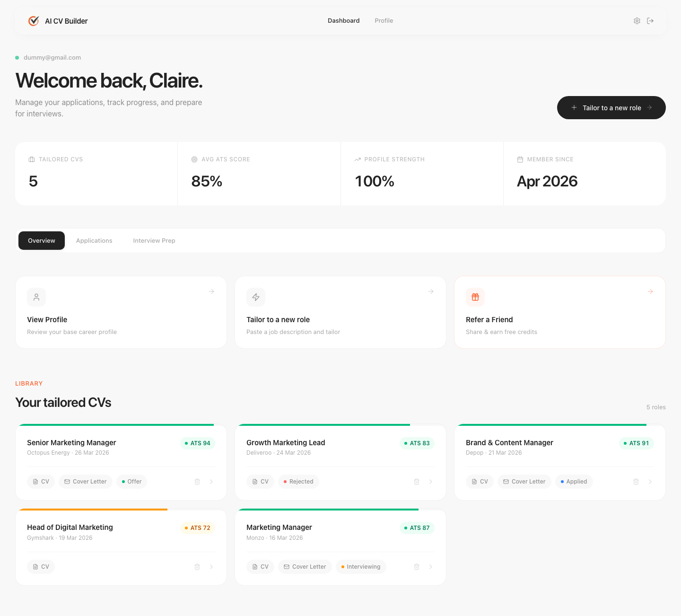Expand the Monzo Marketing Manager chevron
This screenshot has width=681, height=616.
[x=431, y=567]
